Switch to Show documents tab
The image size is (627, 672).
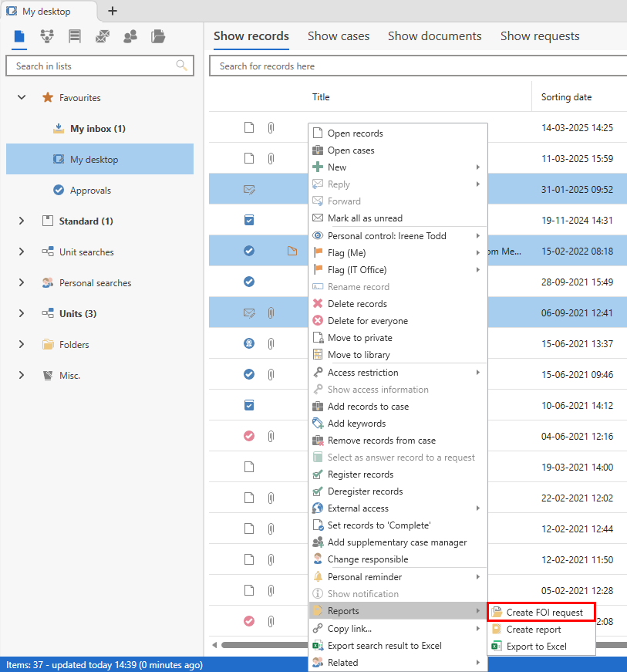pyautogui.click(x=434, y=36)
